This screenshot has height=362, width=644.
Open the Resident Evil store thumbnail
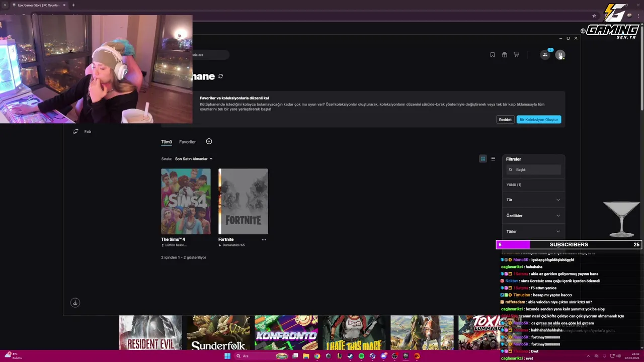pos(150,332)
